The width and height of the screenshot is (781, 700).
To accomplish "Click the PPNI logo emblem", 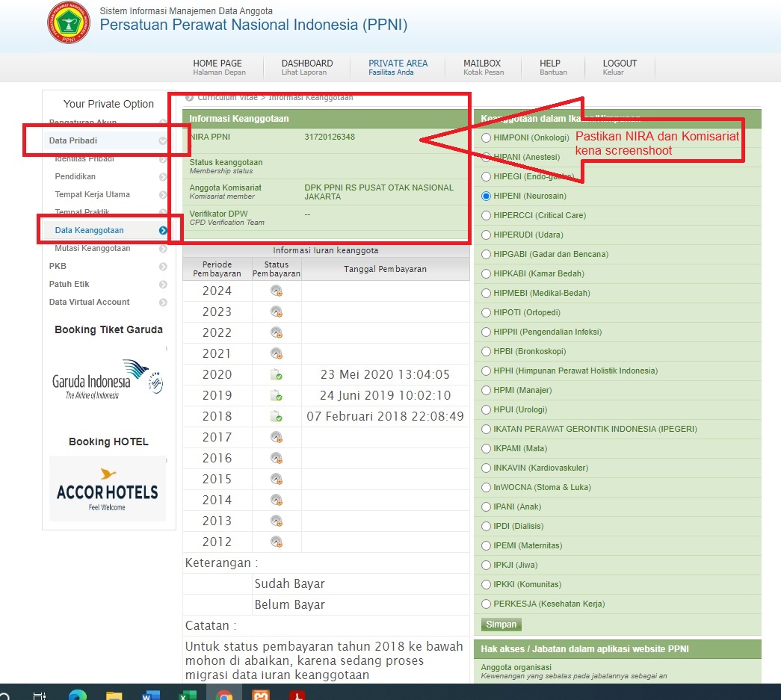I will [x=68, y=23].
